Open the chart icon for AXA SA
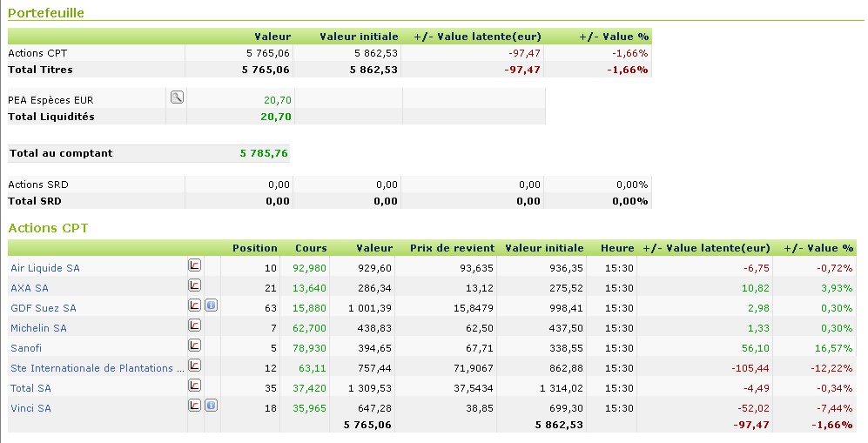The height and width of the screenshot is (443, 868). pos(195,285)
